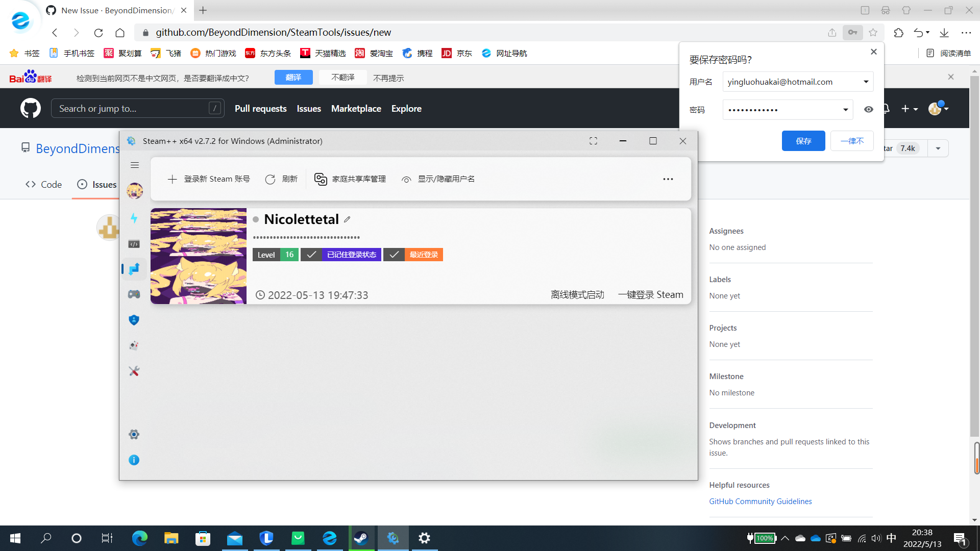
Task: Open the ArchiSteamFarm sidebar icon
Action: tap(134, 345)
